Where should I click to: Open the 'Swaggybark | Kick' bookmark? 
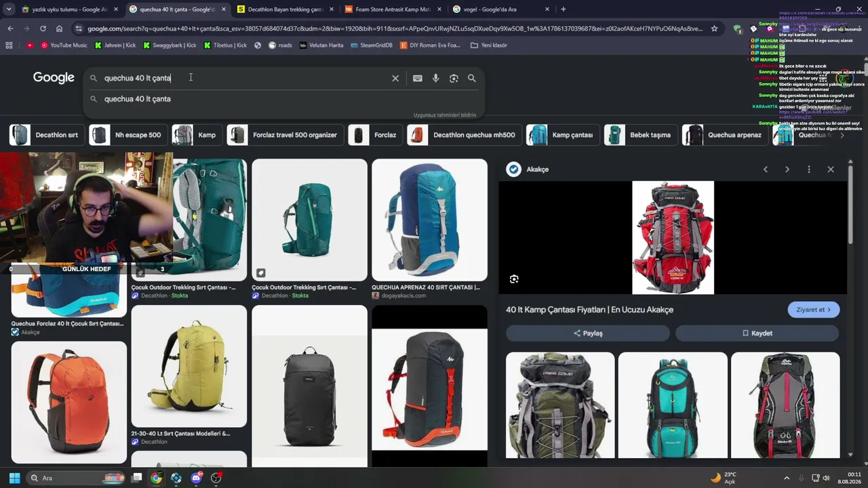pos(170,45)
